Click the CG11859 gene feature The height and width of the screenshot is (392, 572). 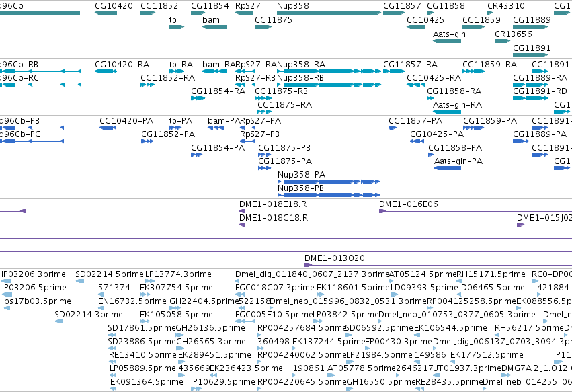pos(473,27)
